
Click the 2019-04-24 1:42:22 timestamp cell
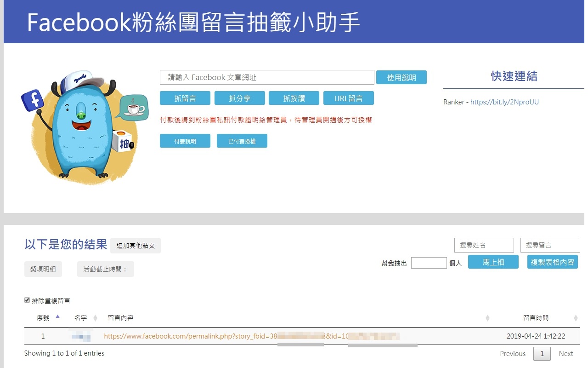(x=536, y=336)
